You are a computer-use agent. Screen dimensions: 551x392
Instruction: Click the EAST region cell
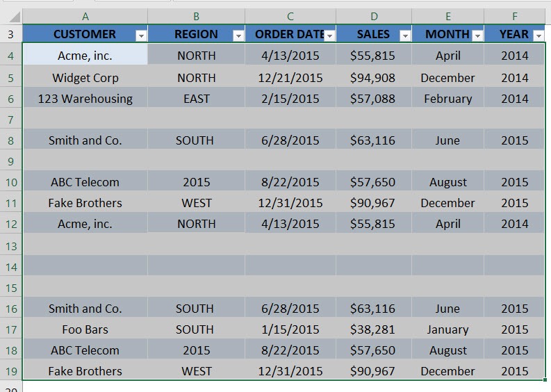[197, 99]
